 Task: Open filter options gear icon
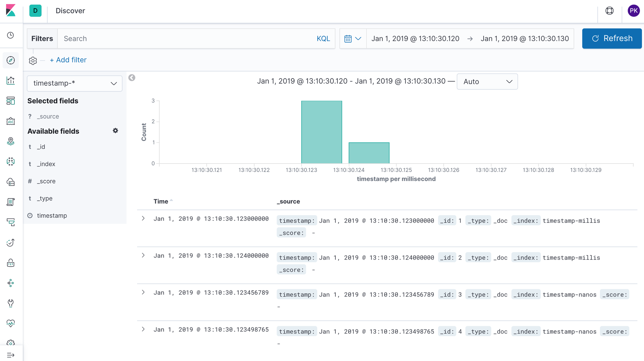[x=33, y=60]
